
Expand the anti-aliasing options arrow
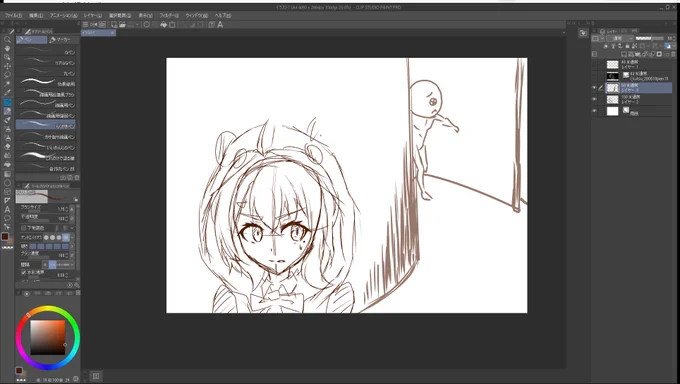click(72, 237)
